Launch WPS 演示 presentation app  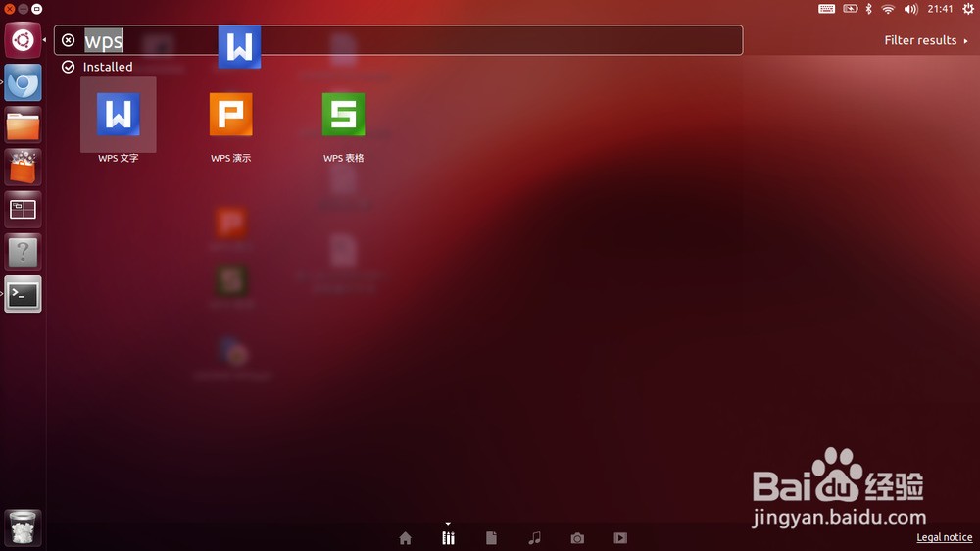(x=230, y=116)
